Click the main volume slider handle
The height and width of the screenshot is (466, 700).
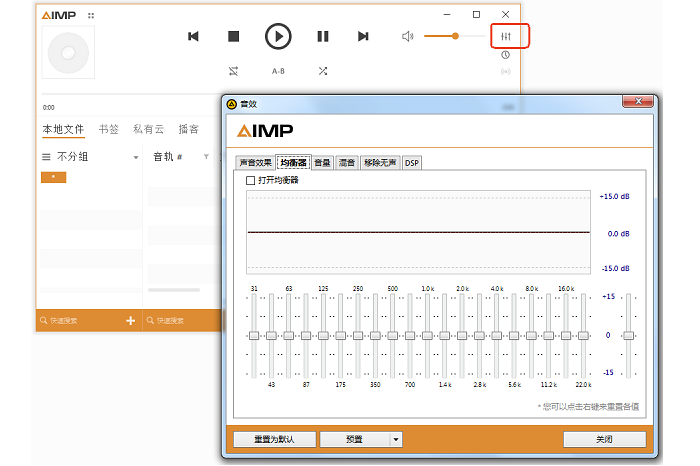[x=455, y=36]
